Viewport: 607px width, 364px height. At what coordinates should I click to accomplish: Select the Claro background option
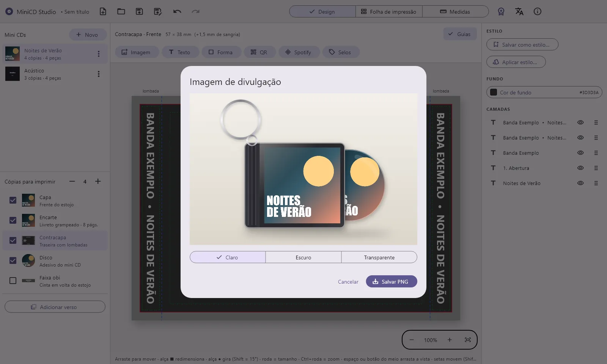click(228, 257)
